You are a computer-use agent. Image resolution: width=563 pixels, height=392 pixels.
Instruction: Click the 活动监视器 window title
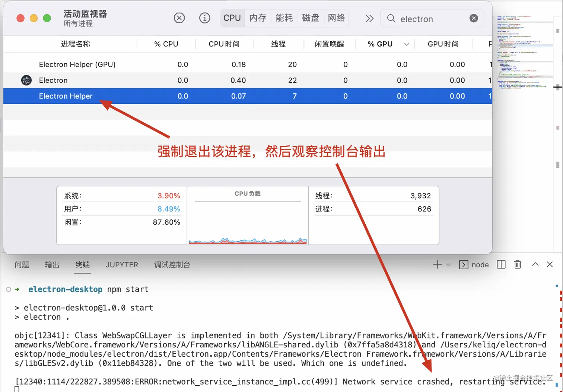pos(85,14)
